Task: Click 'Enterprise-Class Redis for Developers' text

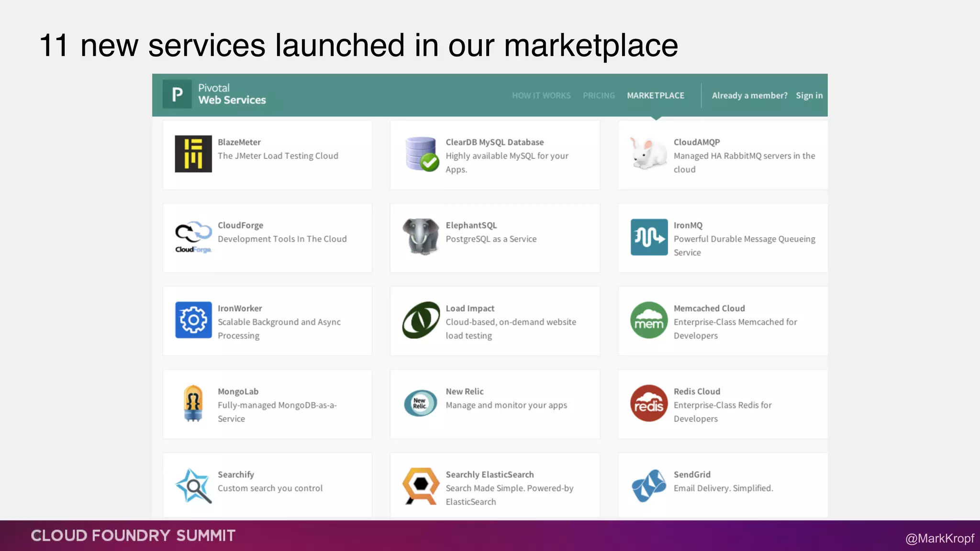Action: 723,412
